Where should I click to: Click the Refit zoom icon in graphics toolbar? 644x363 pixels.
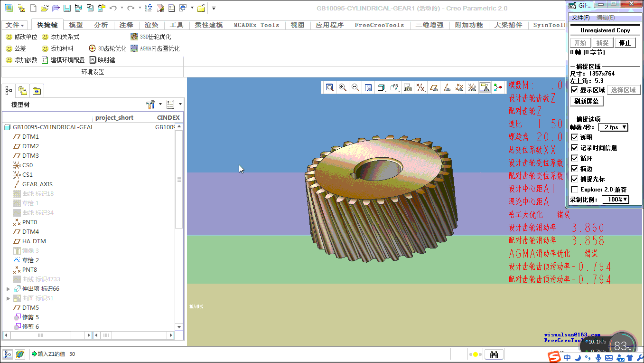329,87
